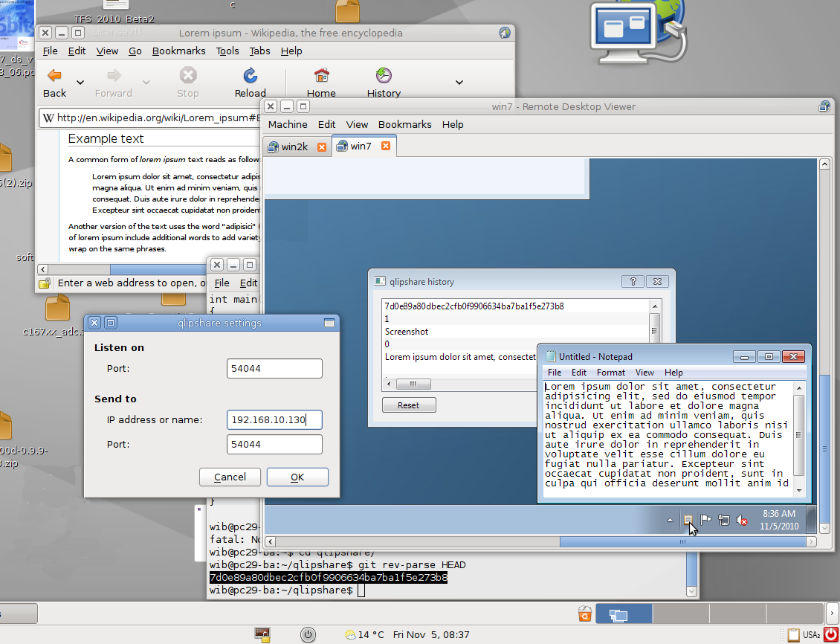Click the greyed Forward arrow icon

[x=114, y=76]
